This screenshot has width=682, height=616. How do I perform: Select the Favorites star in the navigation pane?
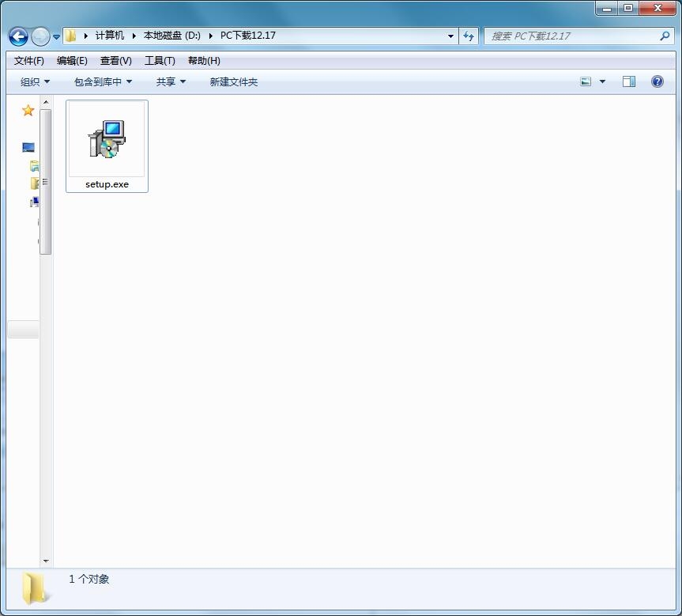(28, 111)
